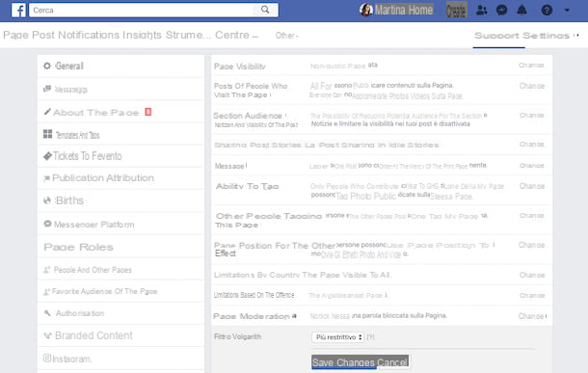Select Favorite Audience Of The Page icon
Image resolution: width=588 pixels, height=373 pixels.
46,292
